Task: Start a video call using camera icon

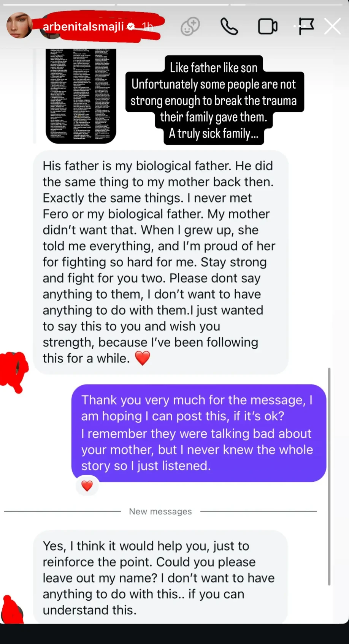Action: 268,27
